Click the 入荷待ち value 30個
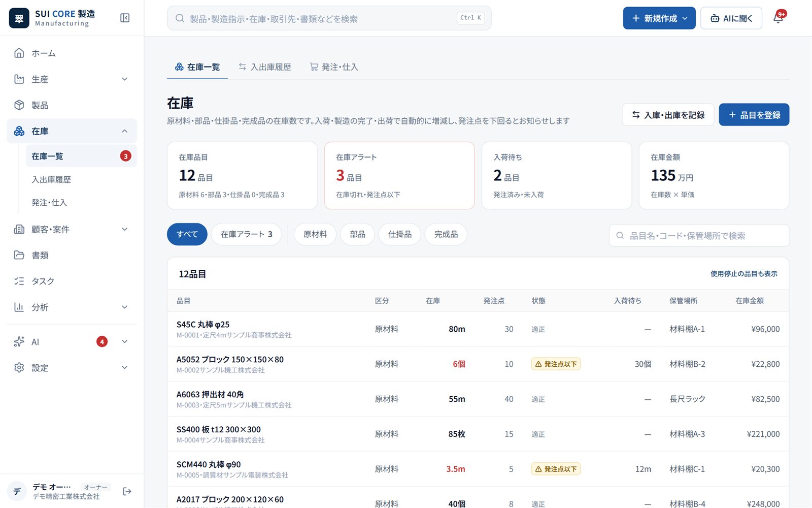The height and width of the screenshot is (508, 812). (x=643, y=364)
